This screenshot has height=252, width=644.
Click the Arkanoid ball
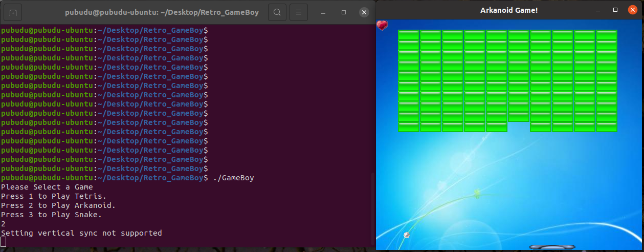pos(407,235)
